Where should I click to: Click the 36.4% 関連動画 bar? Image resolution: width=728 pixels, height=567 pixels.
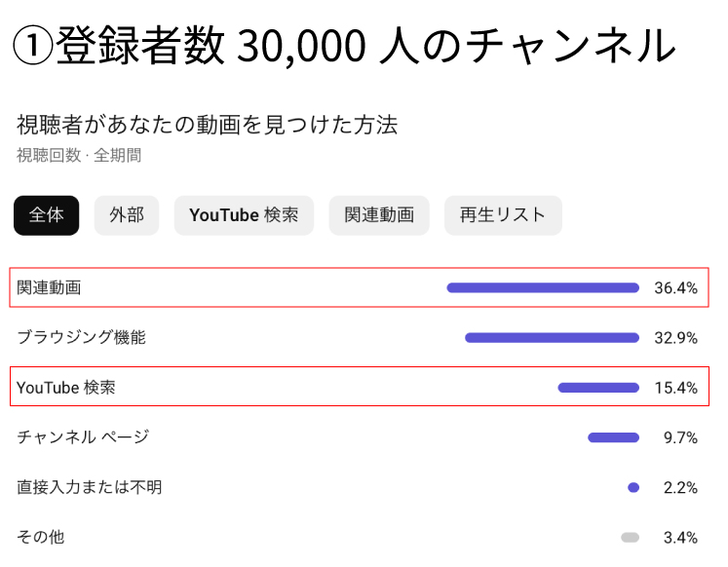pos(543,287)
